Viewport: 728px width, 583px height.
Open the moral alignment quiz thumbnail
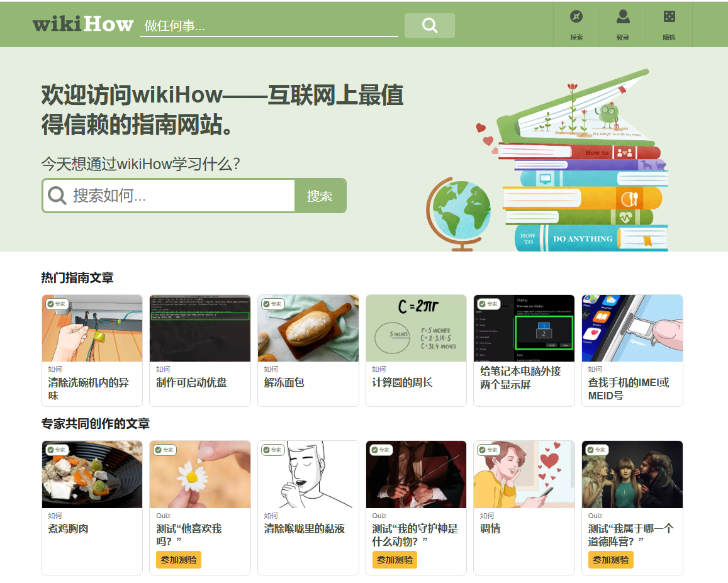click(632, 474)
